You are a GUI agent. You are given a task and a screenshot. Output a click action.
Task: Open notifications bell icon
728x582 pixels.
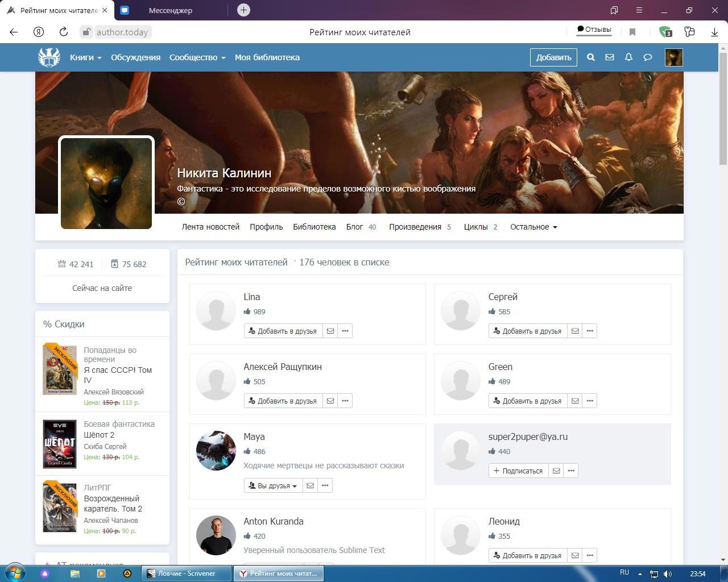(x=628, y=57)
